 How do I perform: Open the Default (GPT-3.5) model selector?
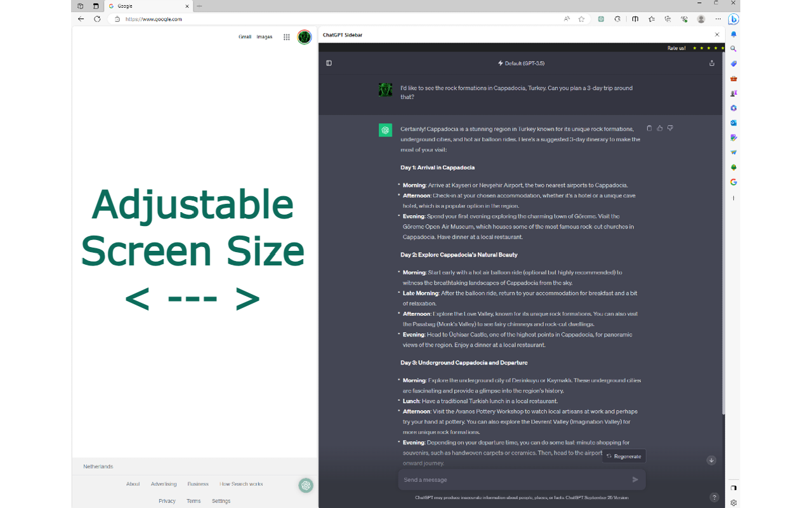pyautogui.click(x=521, y=63)
